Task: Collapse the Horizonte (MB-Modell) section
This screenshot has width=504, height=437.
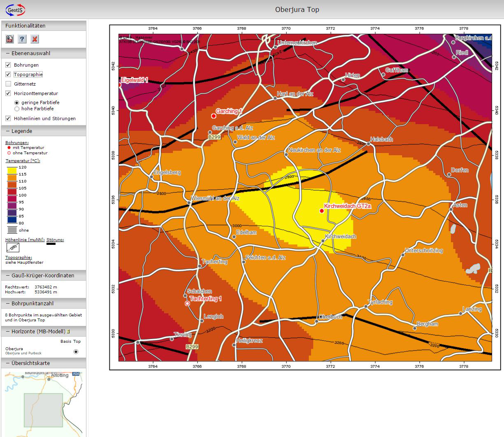Action: tap(44, 331)
